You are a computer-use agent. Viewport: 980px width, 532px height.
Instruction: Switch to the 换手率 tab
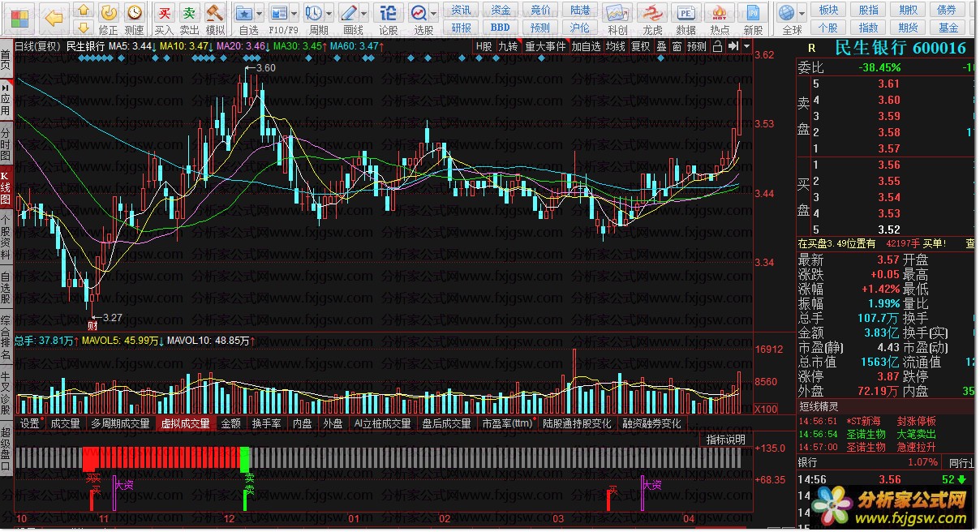(267, 423)
